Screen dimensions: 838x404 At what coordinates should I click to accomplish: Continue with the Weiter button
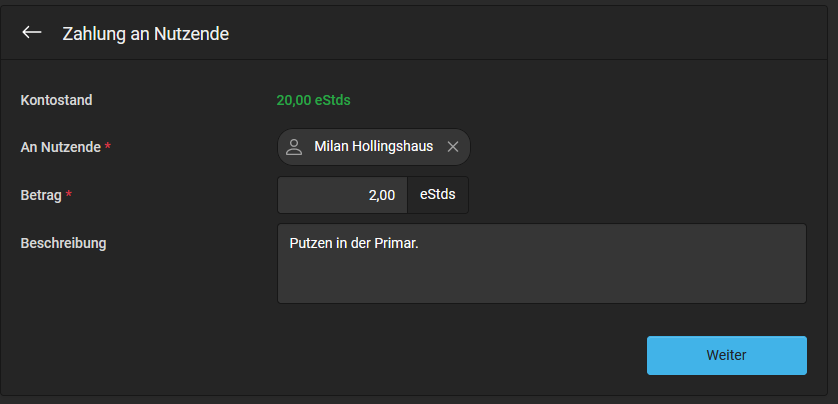(726, 355)
